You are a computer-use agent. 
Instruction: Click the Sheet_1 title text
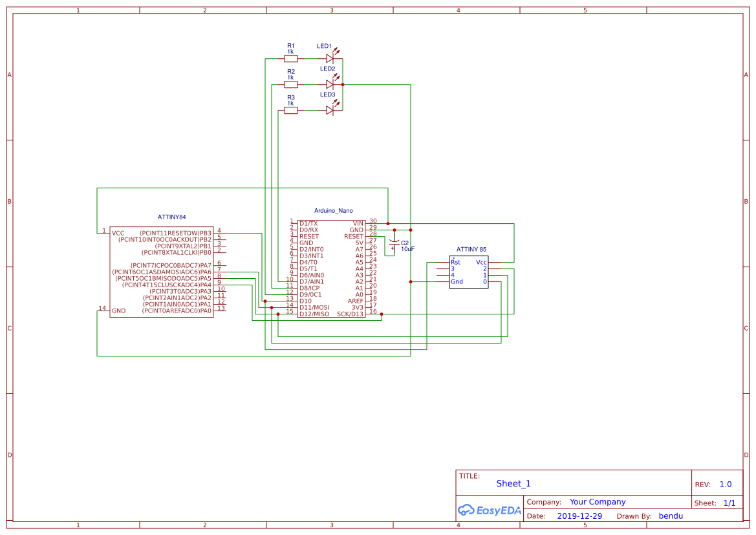point(513,483)
